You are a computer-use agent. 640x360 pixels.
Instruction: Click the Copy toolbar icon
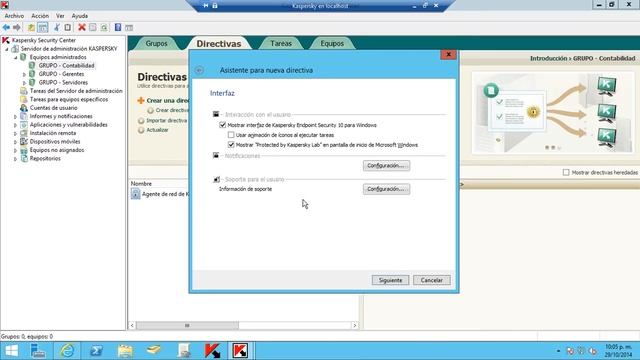(x=68, y=27)
